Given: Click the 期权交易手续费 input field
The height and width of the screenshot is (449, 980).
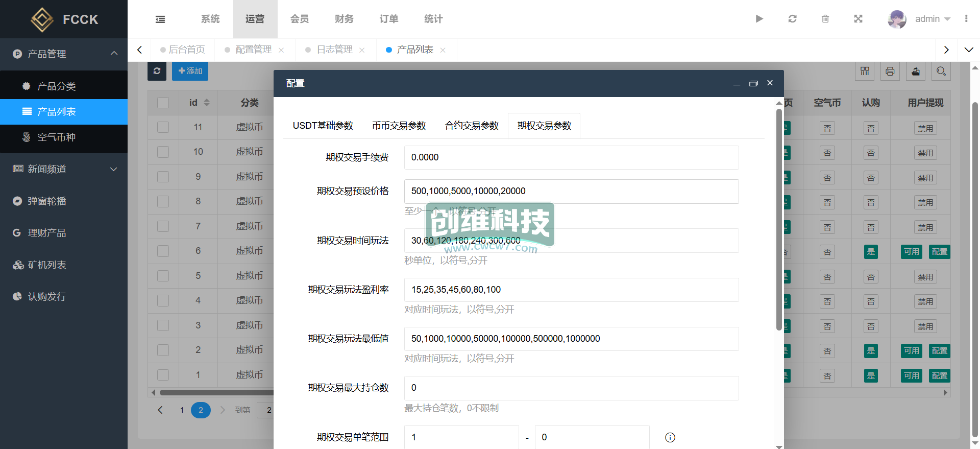Looking at the screenshot, I should 571,157.
